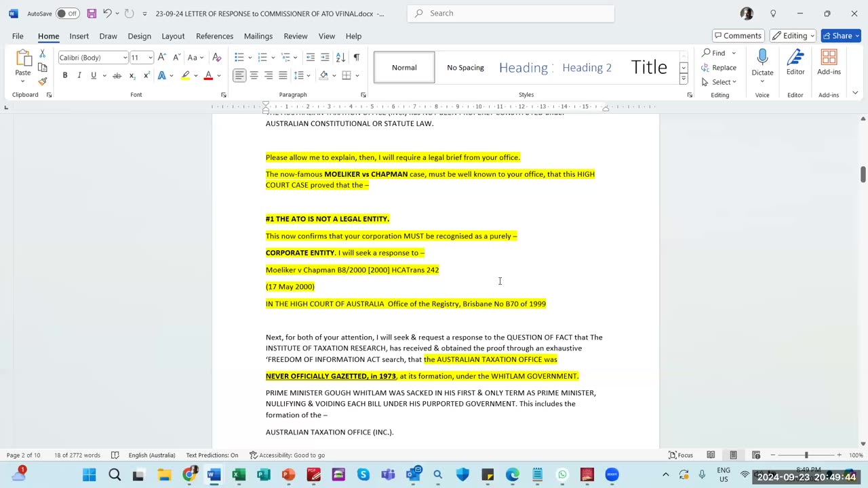Select the Format Painter brush
The width and height of the screenshot is (868, 488).
point(43,82)
